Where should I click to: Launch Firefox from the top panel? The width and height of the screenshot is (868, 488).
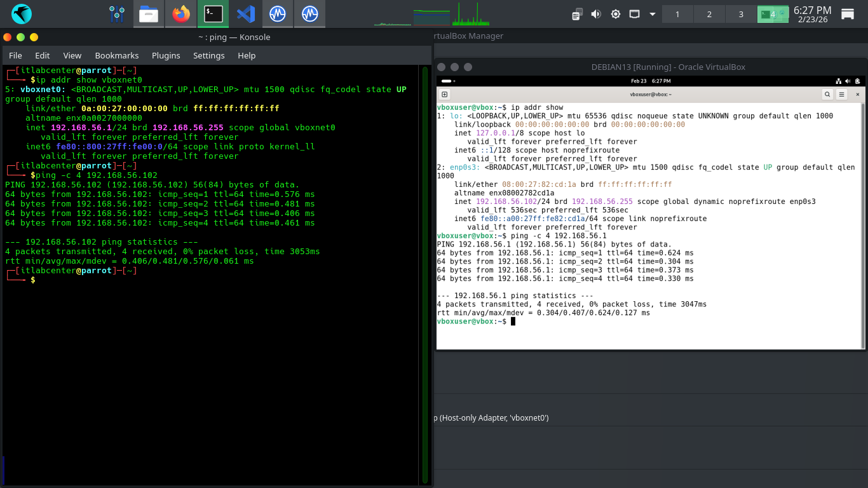pyautogui.click(x=181, y=13)
